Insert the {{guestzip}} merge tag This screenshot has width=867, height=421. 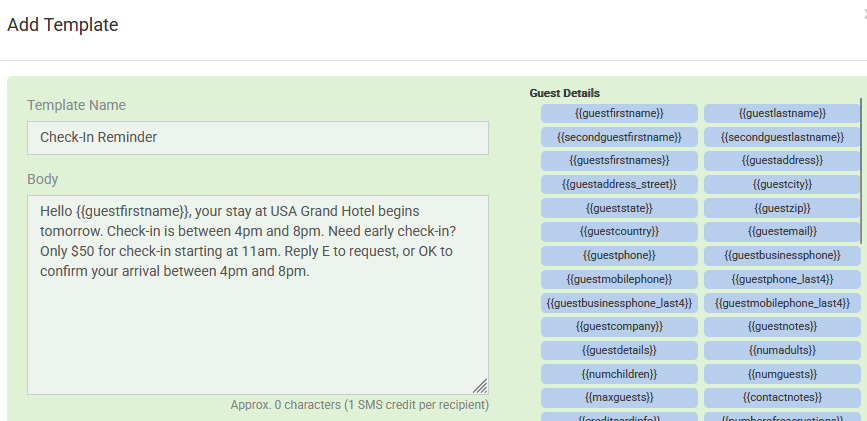point(782,208)
